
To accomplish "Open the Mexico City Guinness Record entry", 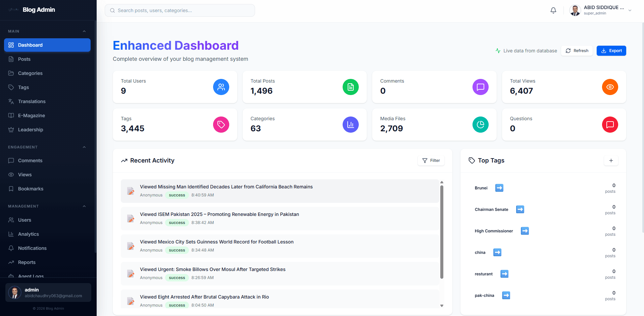I will [280, 246].
